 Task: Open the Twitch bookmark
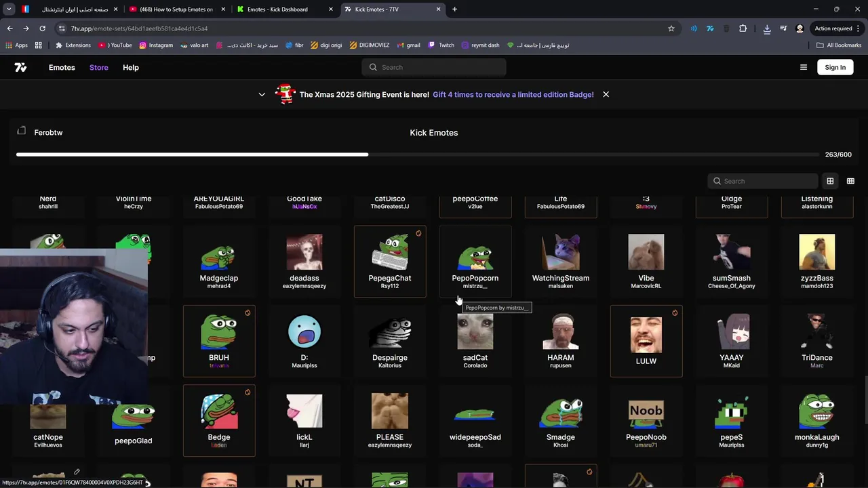click(x=441, y=45)
